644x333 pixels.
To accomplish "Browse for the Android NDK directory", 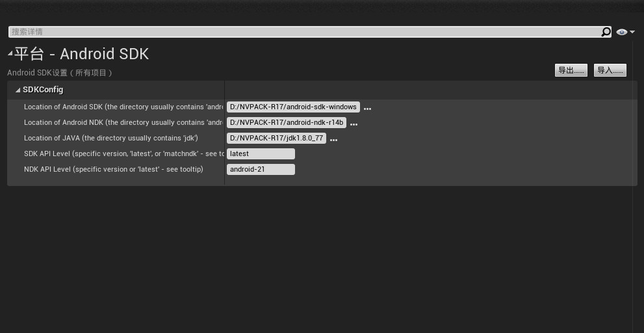I will [354, 124].
